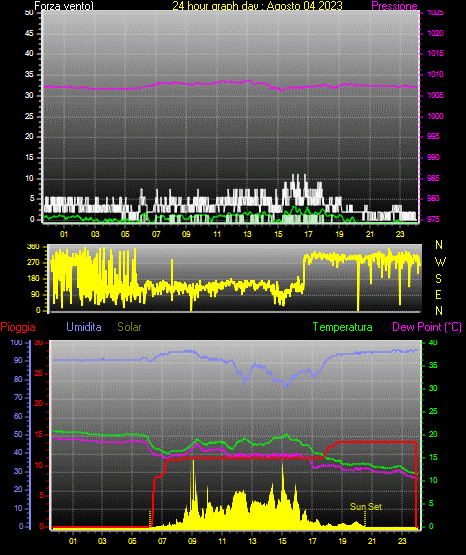Click the 'Solar' legend label
Viewport: 466px width, 555px height.
[x=130, y=327]
